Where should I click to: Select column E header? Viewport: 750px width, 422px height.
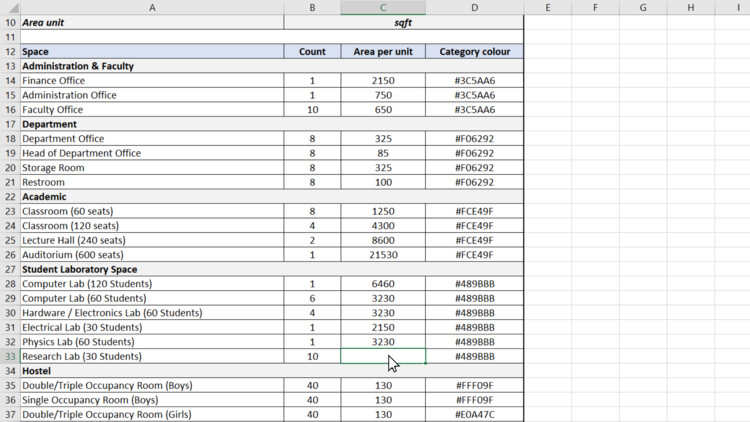tap(548, 7)
